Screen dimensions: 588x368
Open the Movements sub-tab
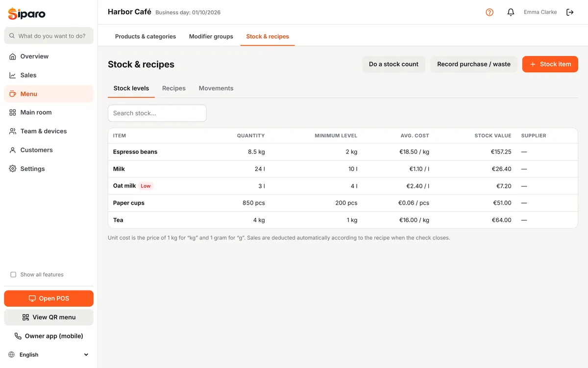216,88
